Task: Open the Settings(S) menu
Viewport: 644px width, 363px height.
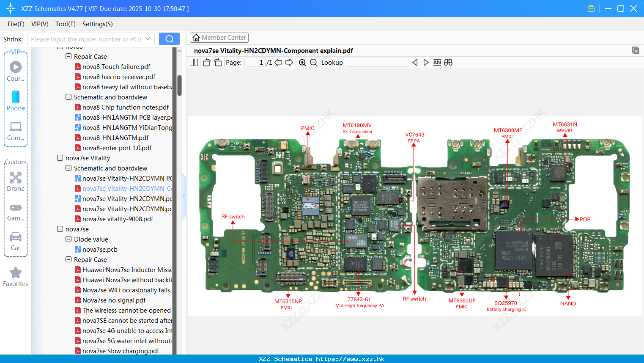Action: click(97, 24)
